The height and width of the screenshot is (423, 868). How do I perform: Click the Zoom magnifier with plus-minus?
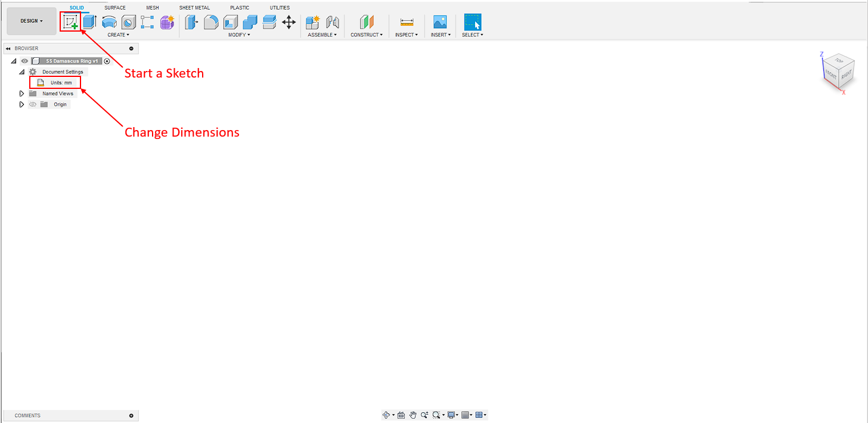point(424,415)
